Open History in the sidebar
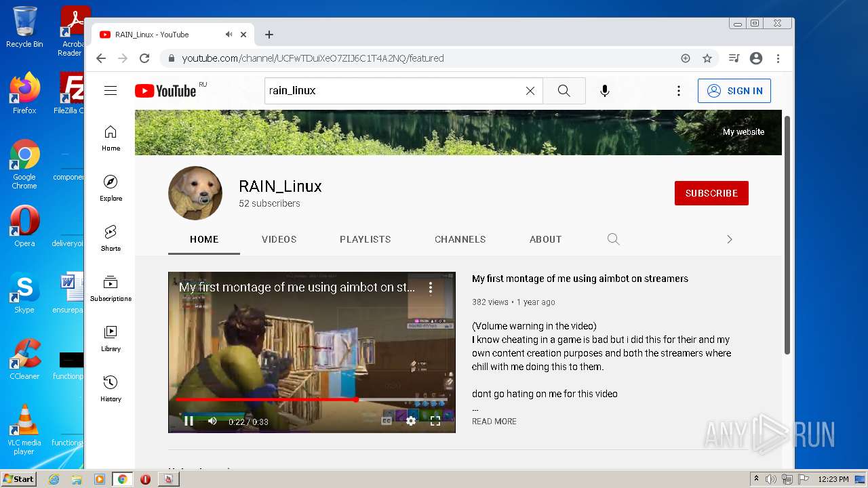Image resolution: width=868 pixels, height=488 pixels. 111,389
